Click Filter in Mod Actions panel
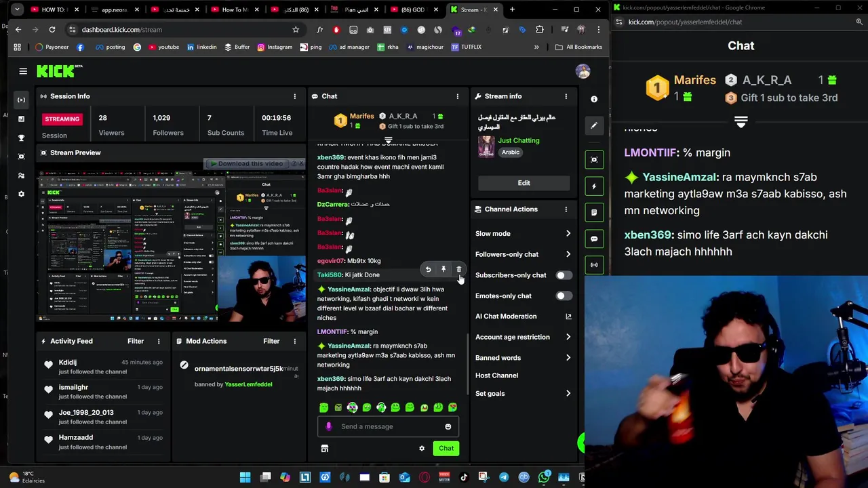This screenshot has height=488, width=868. coord(271,341)
